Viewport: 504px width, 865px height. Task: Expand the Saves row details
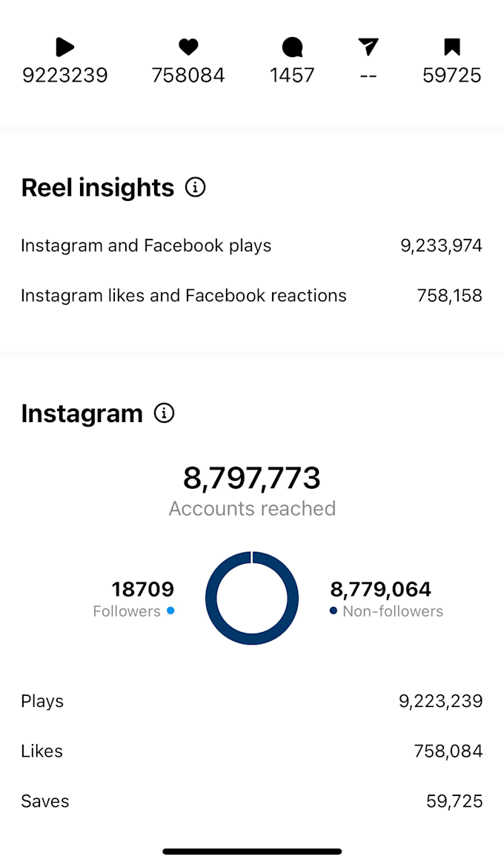tap(252, 800)
